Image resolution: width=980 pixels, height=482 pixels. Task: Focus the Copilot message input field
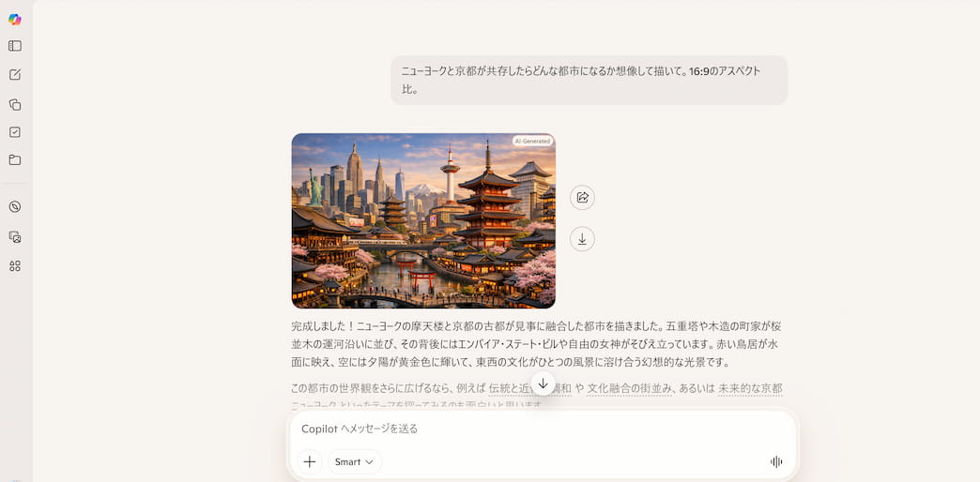click(x=543, y=429)
